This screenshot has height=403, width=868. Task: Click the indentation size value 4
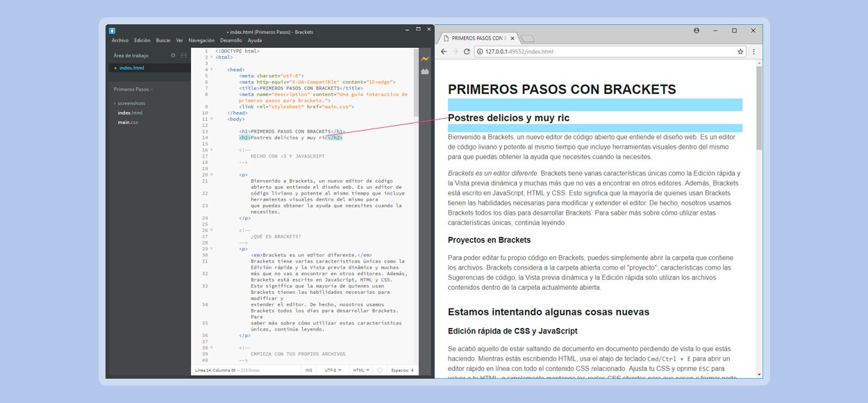point(412,370)
